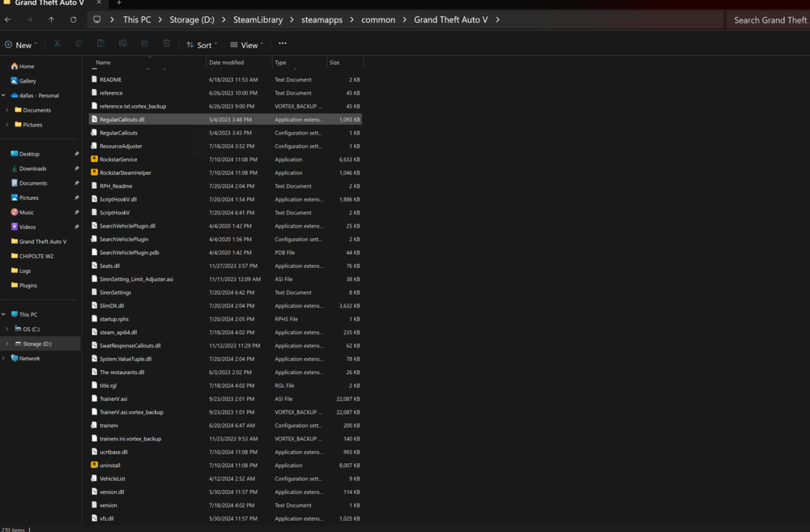Screen dimensions: 810x532
Task: Open the View dropdown
Action: pos(247,45)
